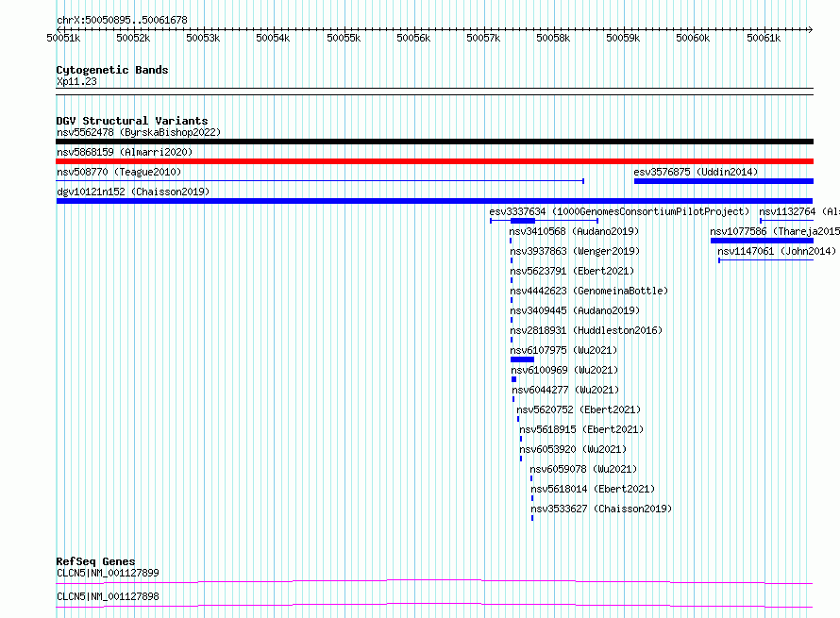Open the nsv5620752 (Ebert2021) label
The height and width of the screenshot is (618, 840).
[x=579, y=409]
